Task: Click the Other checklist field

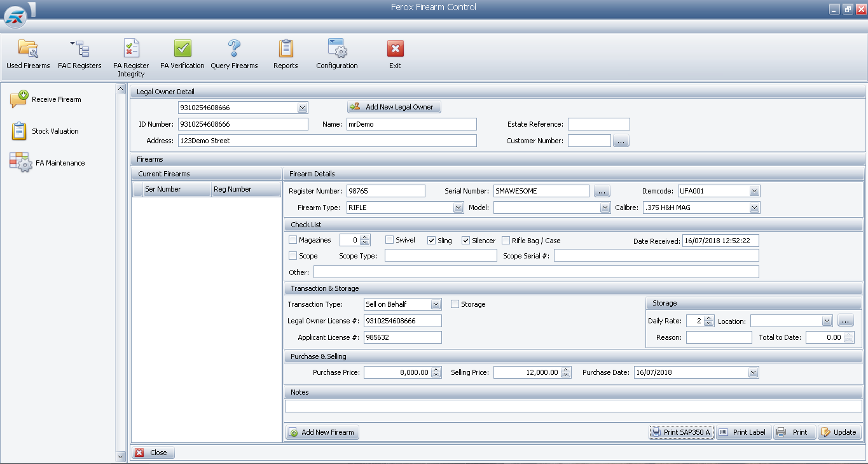Action: [x=535, y=272]
